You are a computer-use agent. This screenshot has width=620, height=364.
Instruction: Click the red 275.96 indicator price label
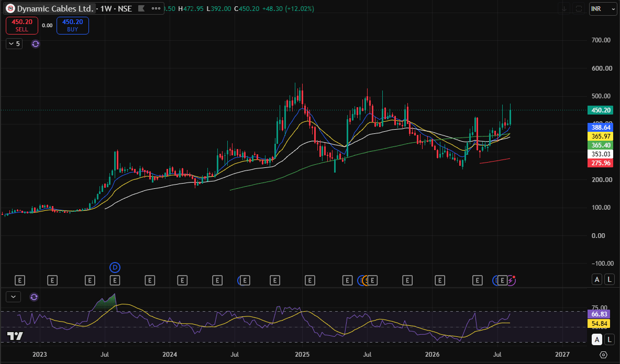pyautogui.click(x=601, y=163)
